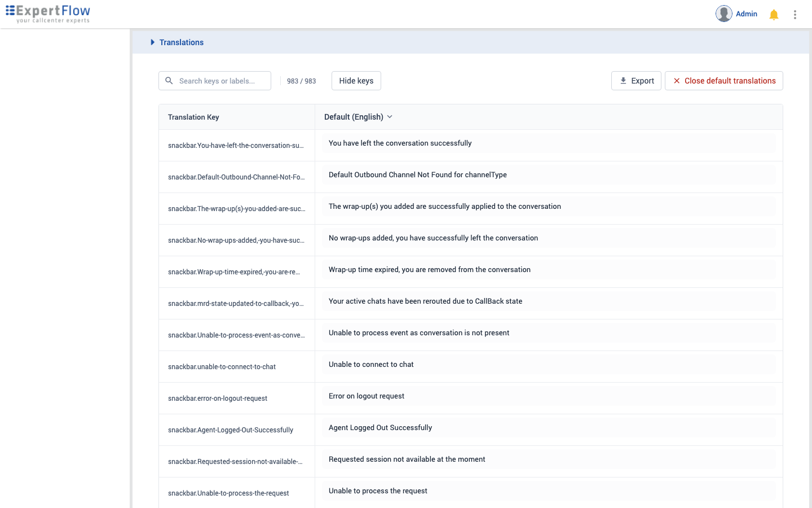Click the Translations header title
The width and height of the screenshot is (812, 508).
pyautogui.click(x=182, y=42)
